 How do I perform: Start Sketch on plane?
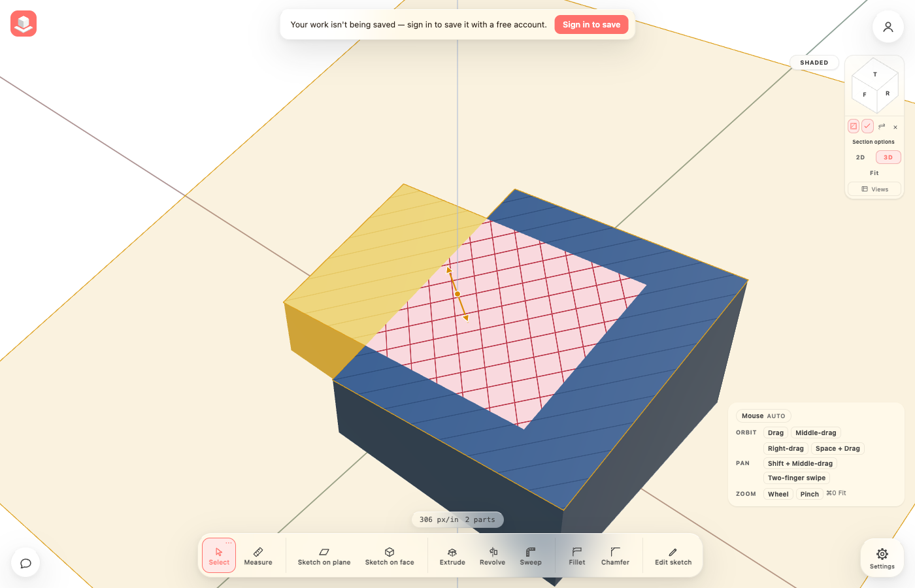[324, 556]
